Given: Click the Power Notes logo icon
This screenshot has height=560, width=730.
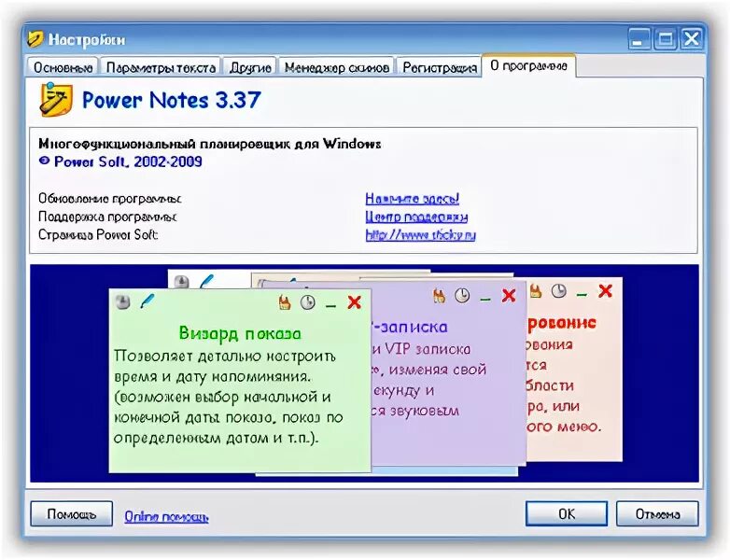Looking at the screenshot, I should pos(56,99).
